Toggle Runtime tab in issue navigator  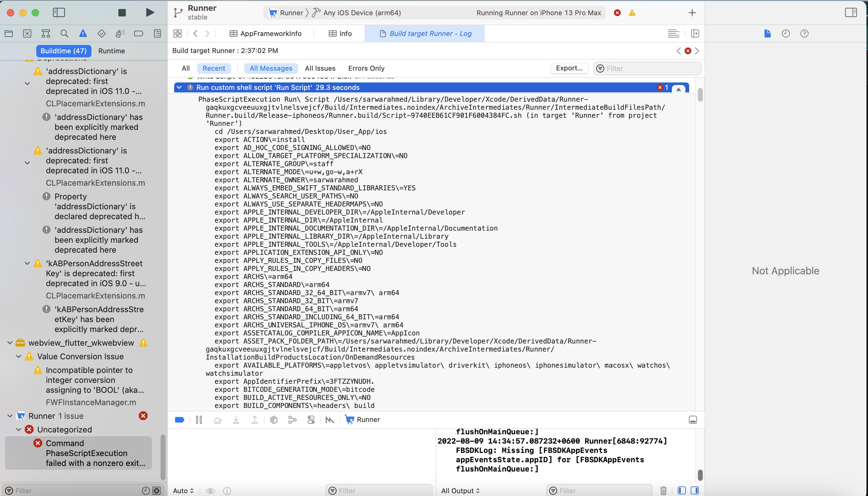(112, 51)
